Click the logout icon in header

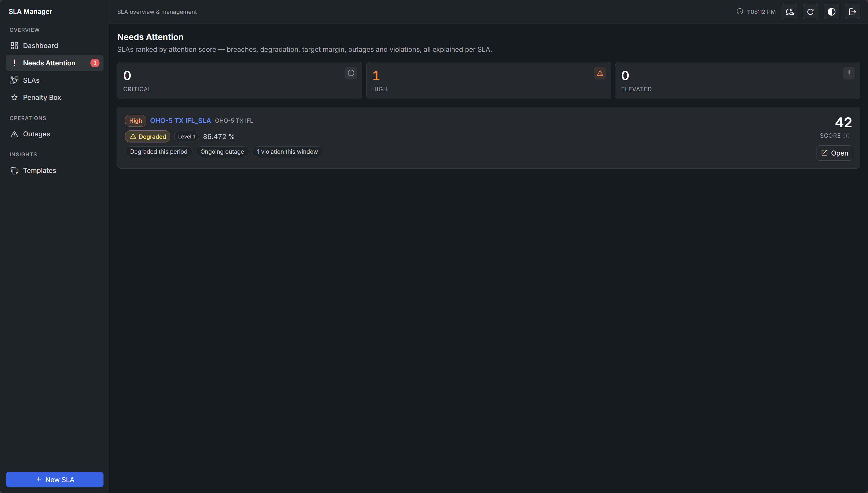(x=853, y=12)
